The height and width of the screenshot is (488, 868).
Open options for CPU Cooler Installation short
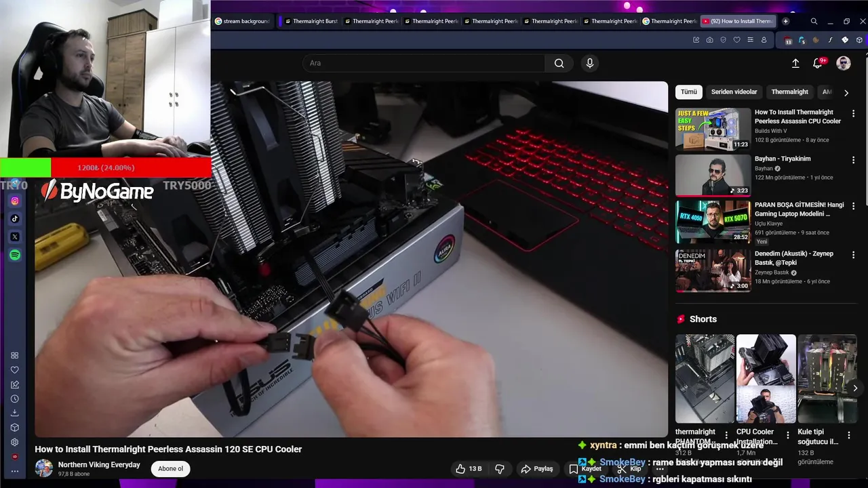tap(788, 435)
